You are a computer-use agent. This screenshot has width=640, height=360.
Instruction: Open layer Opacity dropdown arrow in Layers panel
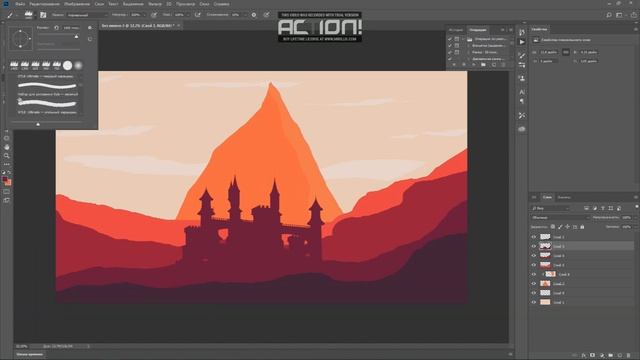(635, 218)
